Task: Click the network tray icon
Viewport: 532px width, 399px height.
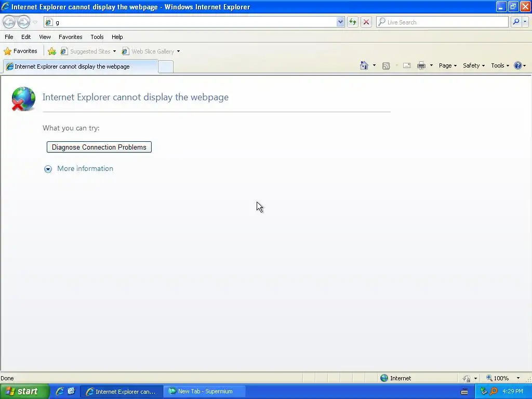Action: point(484,392)
